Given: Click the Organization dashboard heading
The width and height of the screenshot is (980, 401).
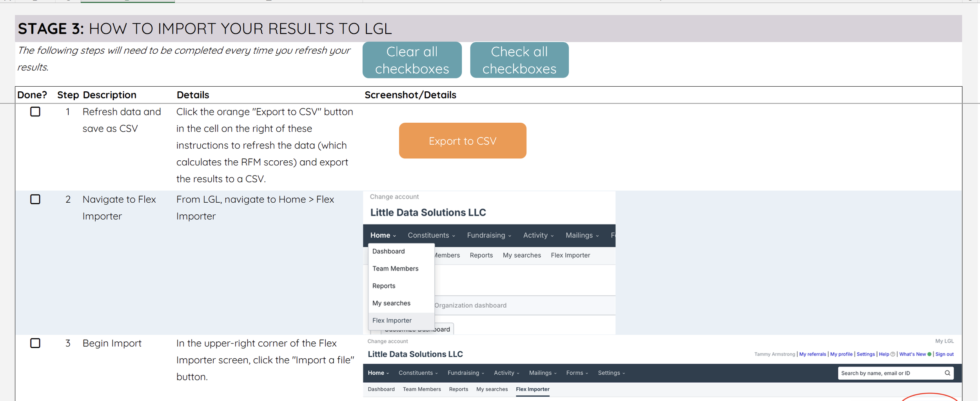Looking at the screenshot, I should [x=470, y=305].
